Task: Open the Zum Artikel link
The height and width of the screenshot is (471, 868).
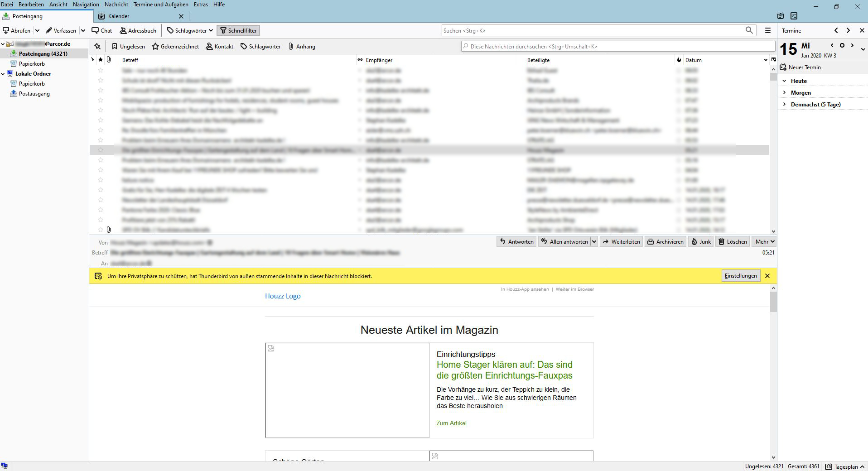Action: tap(451, 423)
